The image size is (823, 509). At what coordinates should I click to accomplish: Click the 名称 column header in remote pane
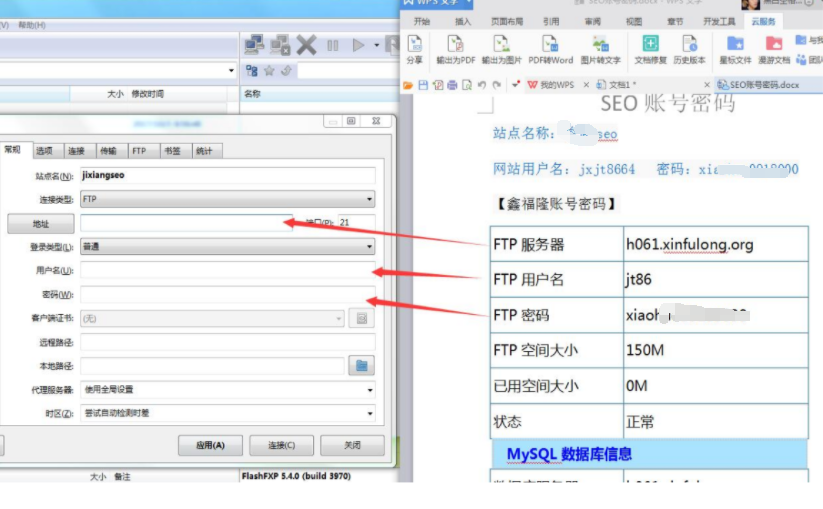click(252, 93)
